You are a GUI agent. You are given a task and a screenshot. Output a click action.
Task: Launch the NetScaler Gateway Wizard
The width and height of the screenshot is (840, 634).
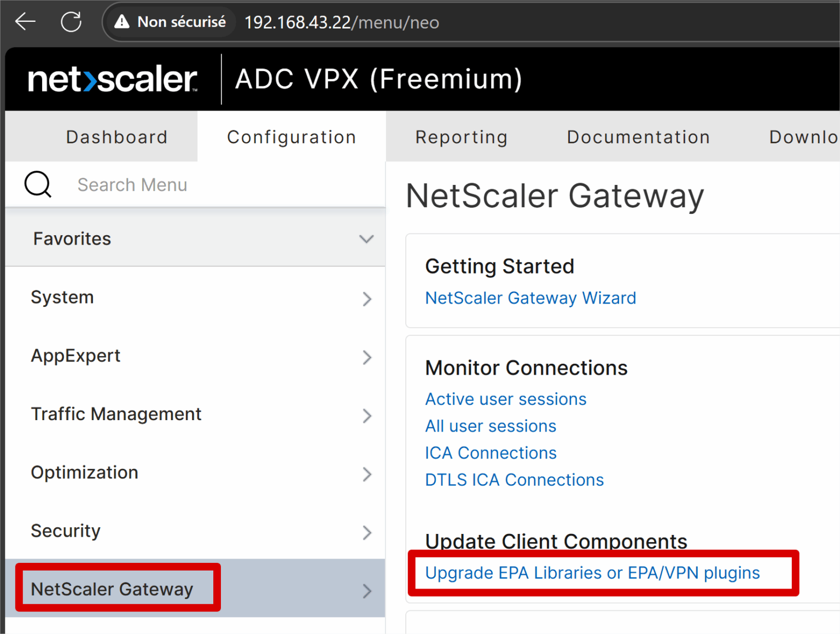pyautogui.click(x=530, y=298)
